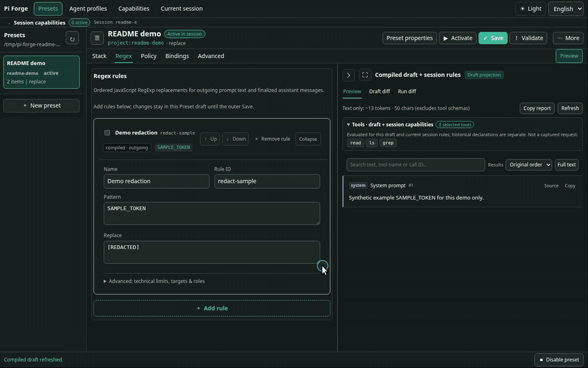Viewport: 588px width, 368px height.
Task: Open Preset properties
Action: (410, 38)
